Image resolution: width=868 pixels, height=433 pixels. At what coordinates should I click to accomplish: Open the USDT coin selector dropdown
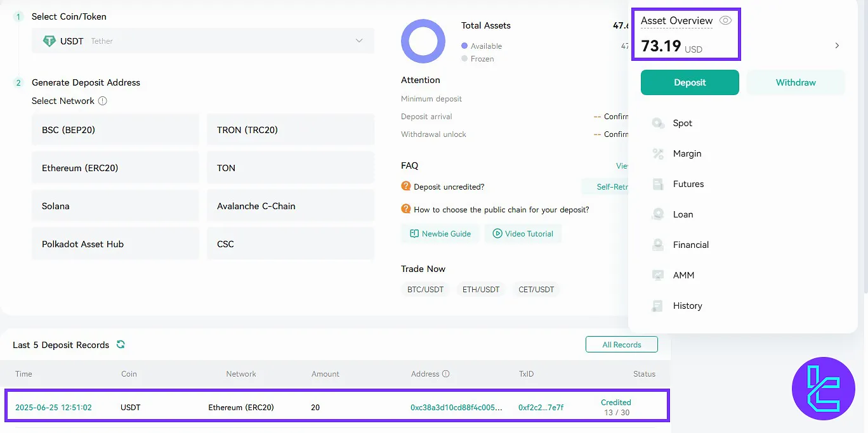(203, 41)
